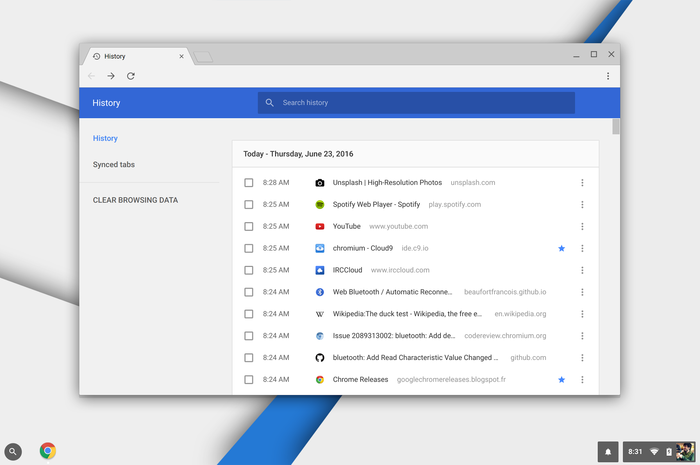Click the GitHub octocat favicon
The height and width of the screenshot is (465, 700).
coord(320,357)
